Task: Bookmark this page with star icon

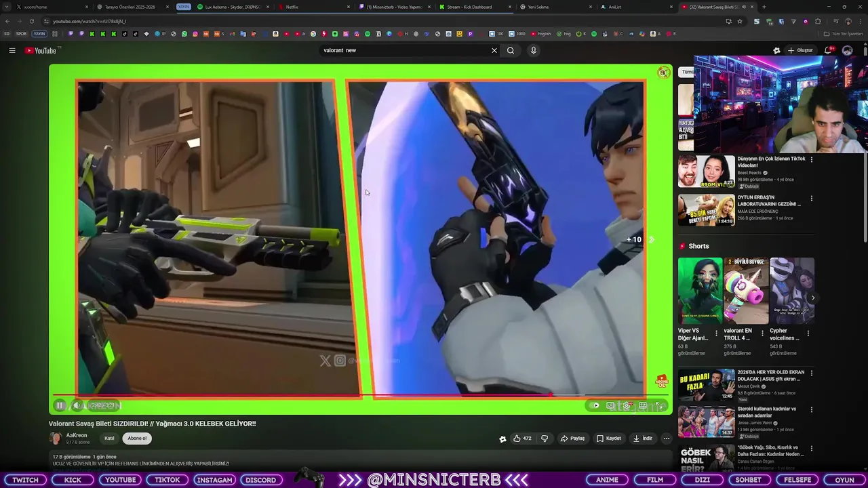Action: point(740,21)
